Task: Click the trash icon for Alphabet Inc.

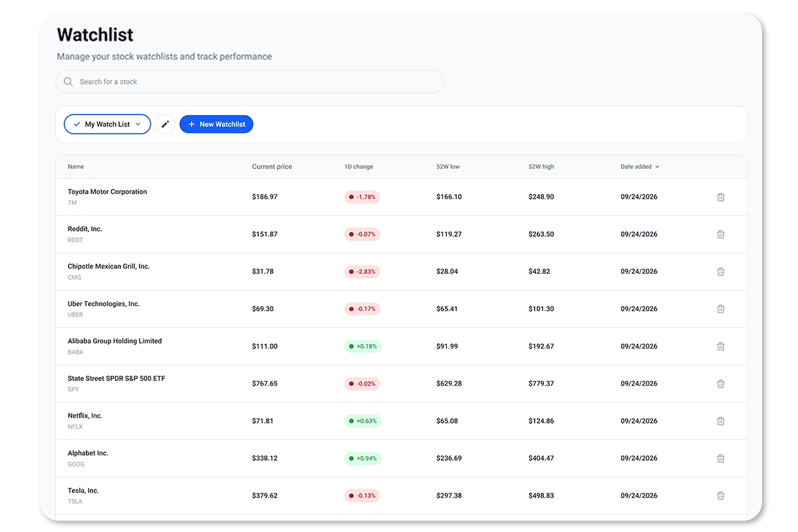Action: coord(721,458)
